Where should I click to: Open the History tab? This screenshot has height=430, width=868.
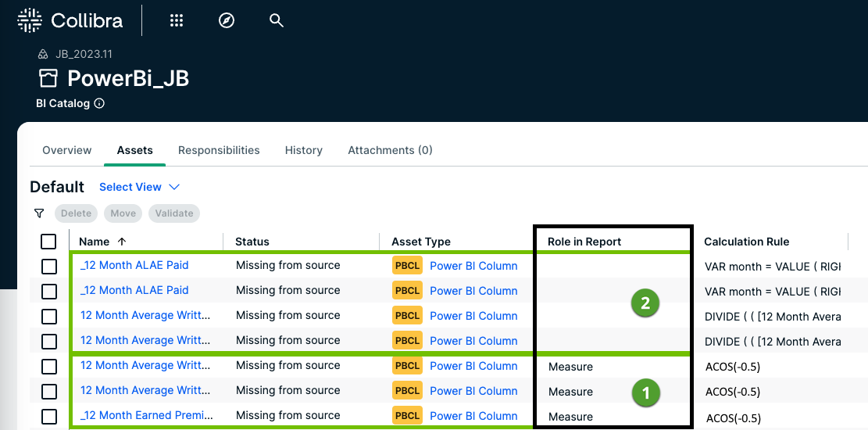pos(303,150)
